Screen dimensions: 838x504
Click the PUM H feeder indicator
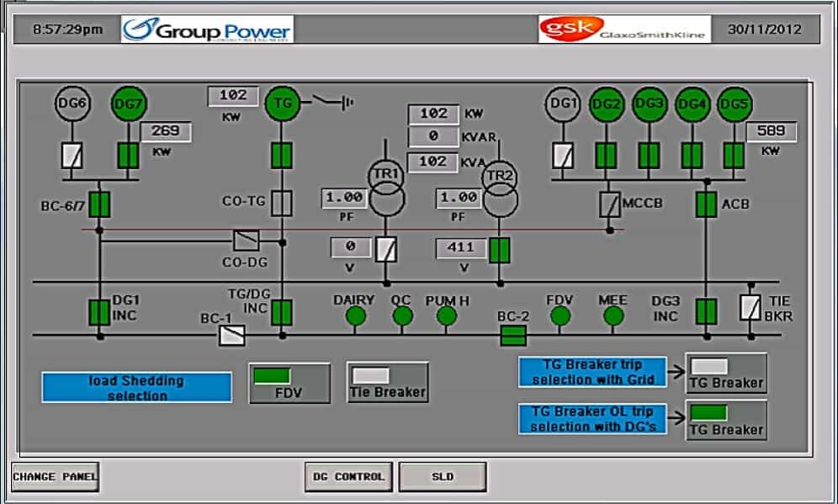(x=446, y=316)
